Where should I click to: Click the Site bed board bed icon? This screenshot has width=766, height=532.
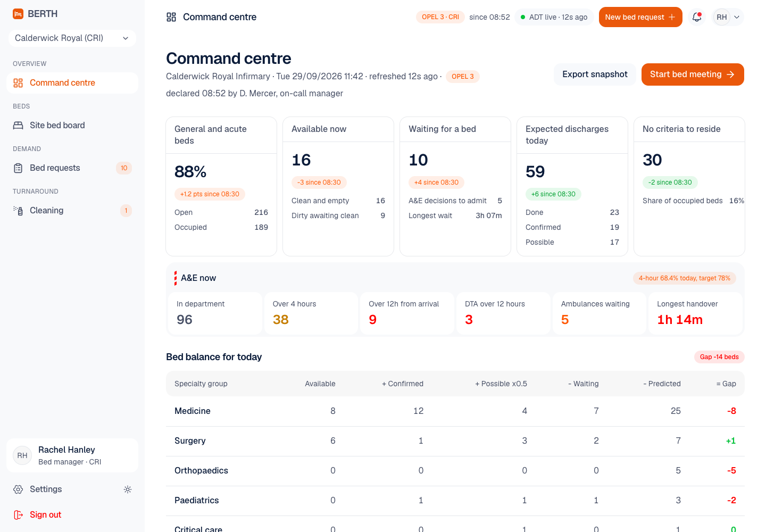point(18,126)
